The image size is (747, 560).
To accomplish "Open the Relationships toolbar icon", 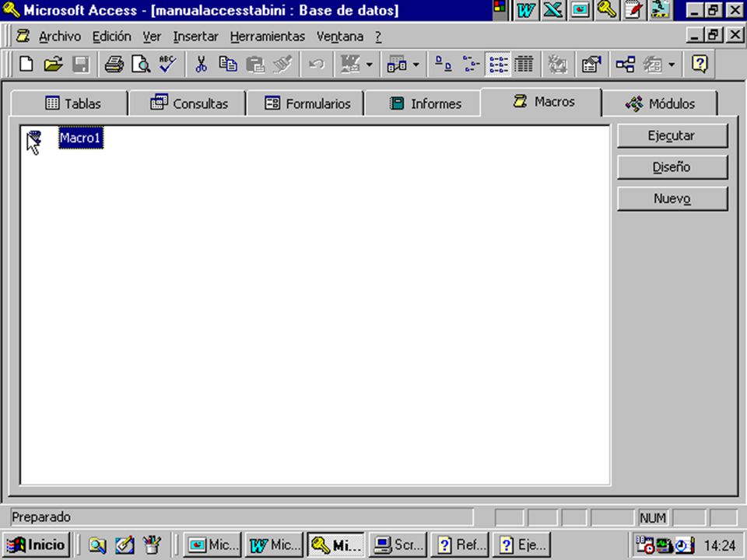I will tap(625, 64).
